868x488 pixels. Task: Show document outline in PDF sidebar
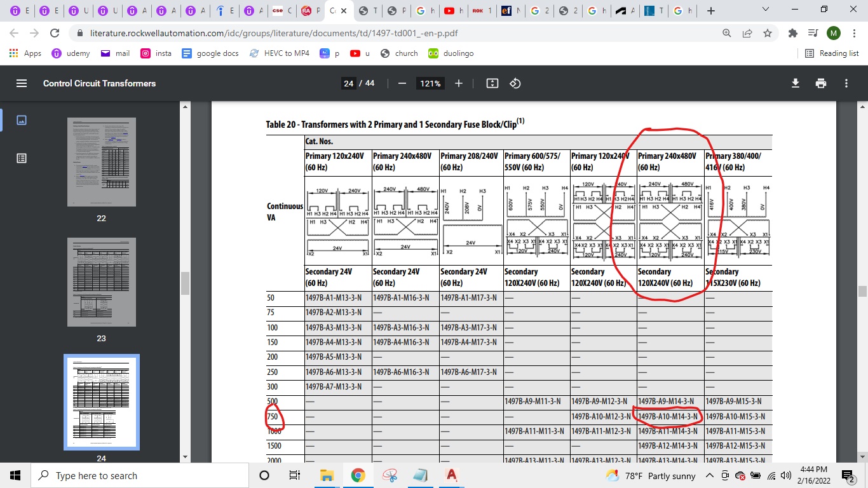click(x=22, y=158)
